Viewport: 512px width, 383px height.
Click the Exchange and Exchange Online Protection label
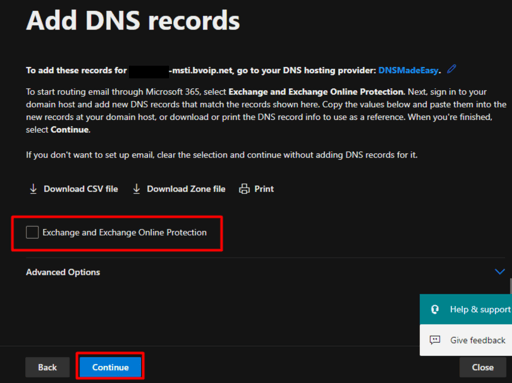pos(125,232)
